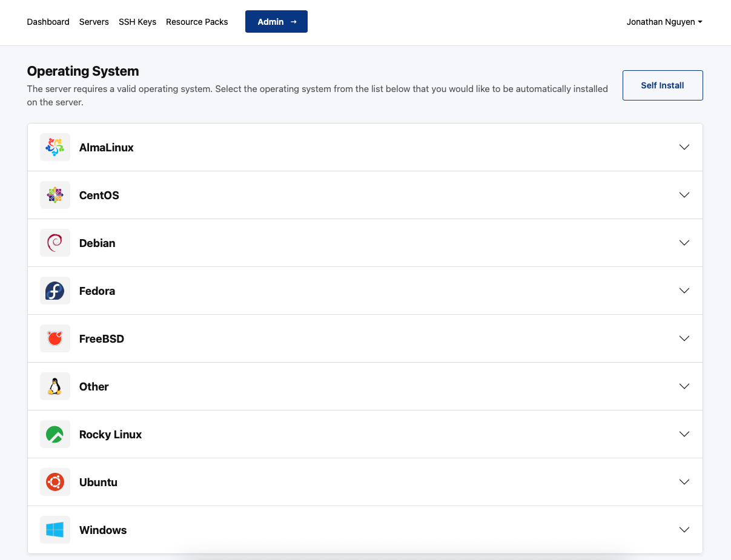Viewport: 731px width, 560px height.
Task: Open the SSH Keys page
Action: (137, 22)
